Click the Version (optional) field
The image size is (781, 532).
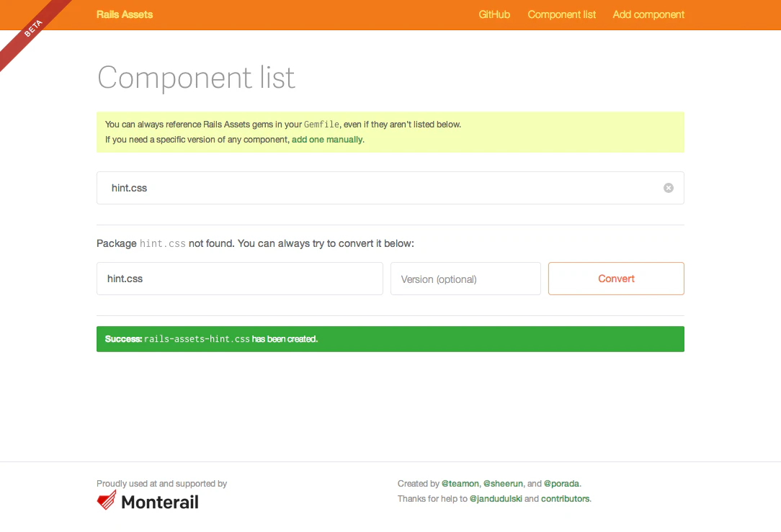465,279
